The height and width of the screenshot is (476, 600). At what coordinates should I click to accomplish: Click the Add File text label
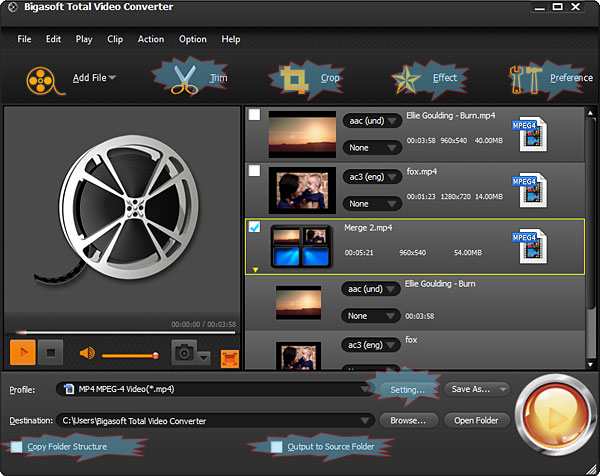pyautogui.click(x=90, y=78)
